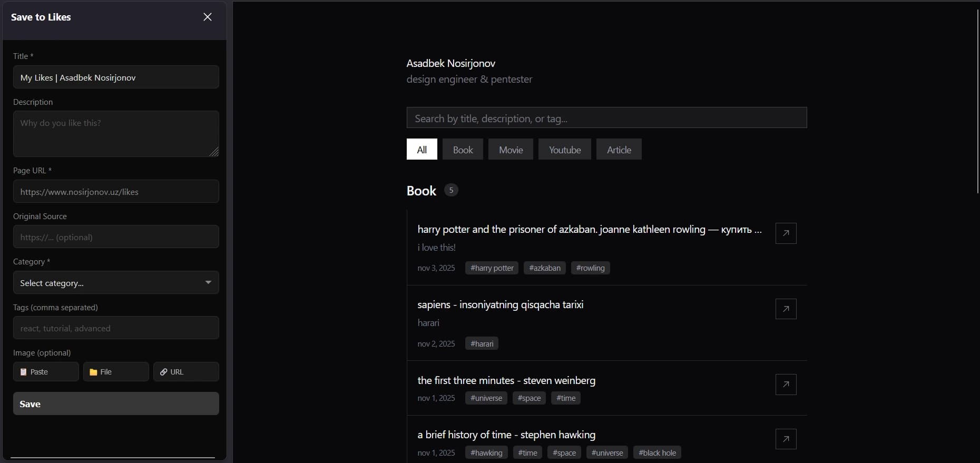
Task: Open link arrow for A Brief History of Time
Action: [786, 439]
